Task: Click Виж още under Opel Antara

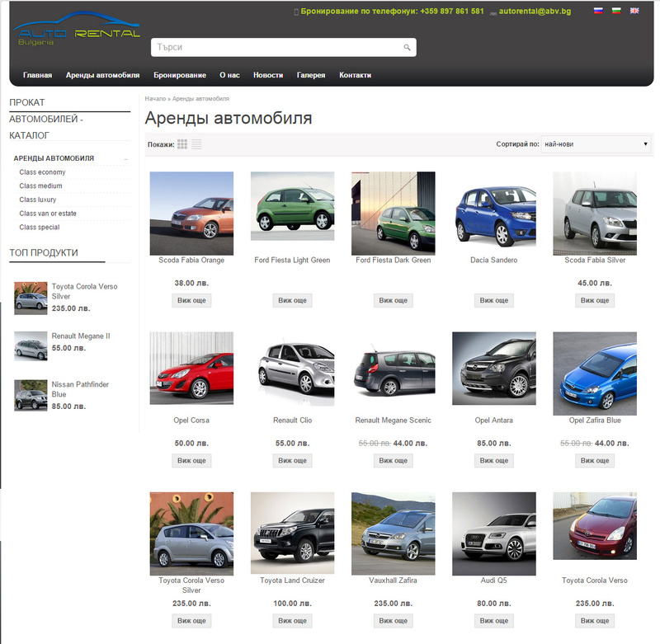Action: pyautogui.click(x=494, y=461)
